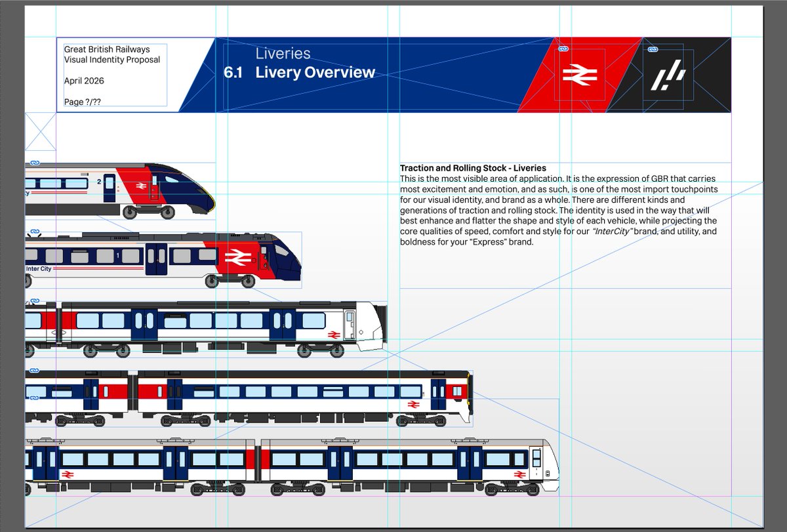Click 'Page ?/??' text

pyautogui.click(x=83, y=102)
